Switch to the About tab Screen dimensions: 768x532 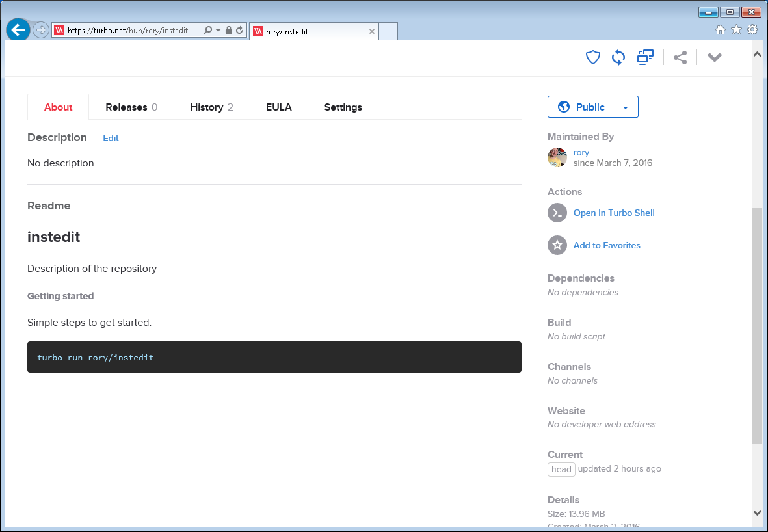coord(59,107)
